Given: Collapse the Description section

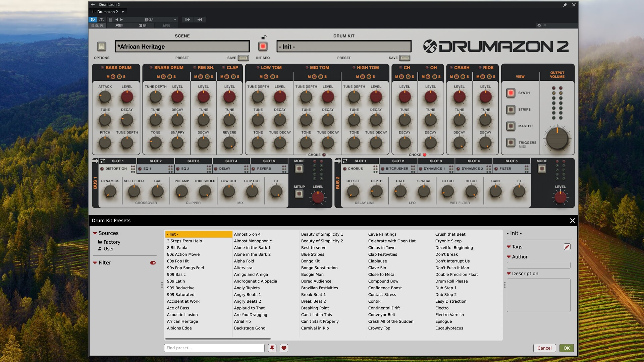Looking at the screenshot, I should tap(509, 274).
